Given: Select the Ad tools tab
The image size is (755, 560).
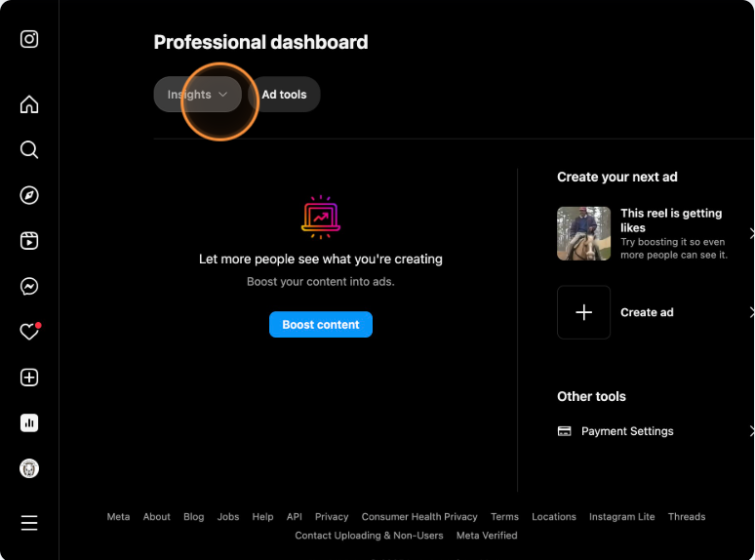Looking at the screenshot, I should click(x=284, y=95).
